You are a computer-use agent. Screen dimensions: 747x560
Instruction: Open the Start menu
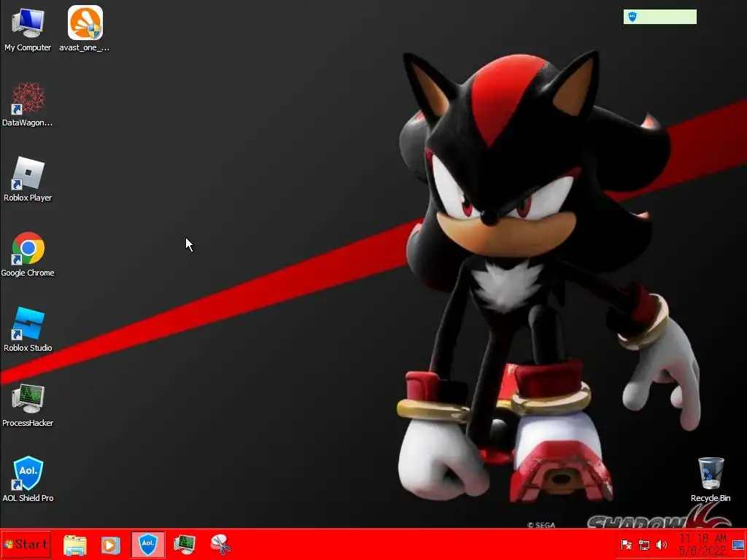coord(26,544)
